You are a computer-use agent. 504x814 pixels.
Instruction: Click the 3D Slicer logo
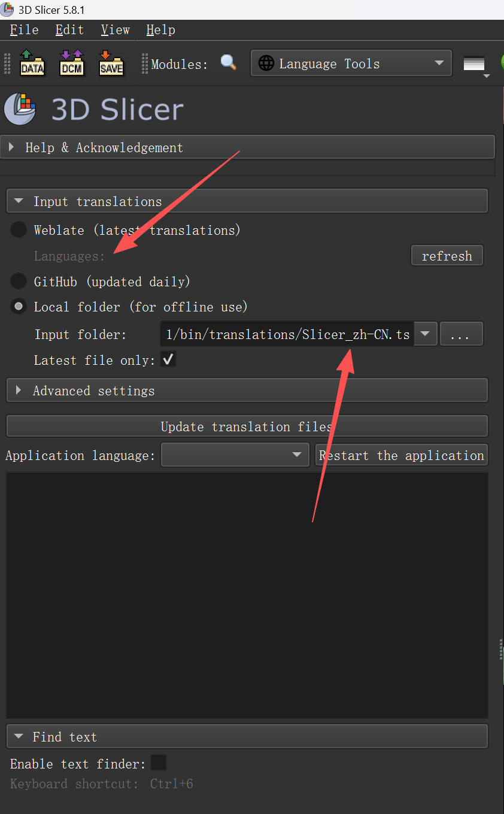20,109
